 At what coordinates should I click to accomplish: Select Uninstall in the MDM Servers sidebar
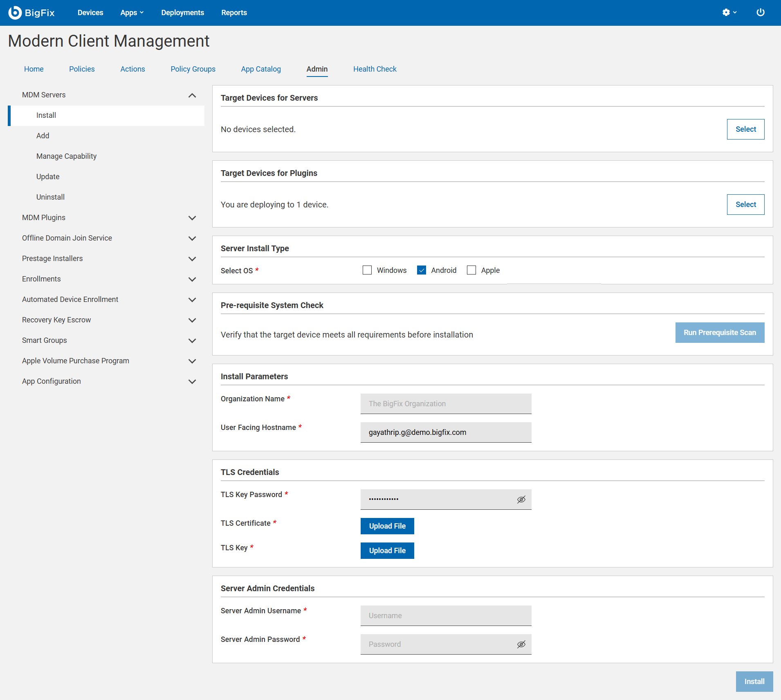(50, 197)
